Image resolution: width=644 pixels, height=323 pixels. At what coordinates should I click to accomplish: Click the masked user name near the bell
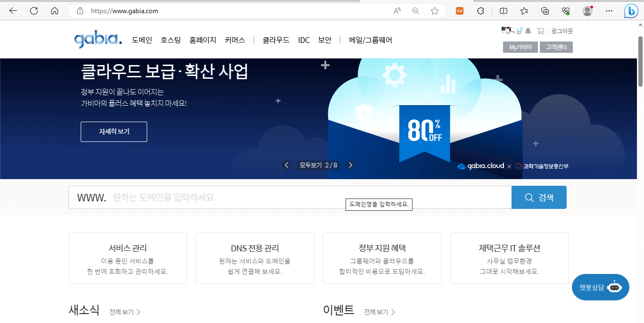point(512,31)
